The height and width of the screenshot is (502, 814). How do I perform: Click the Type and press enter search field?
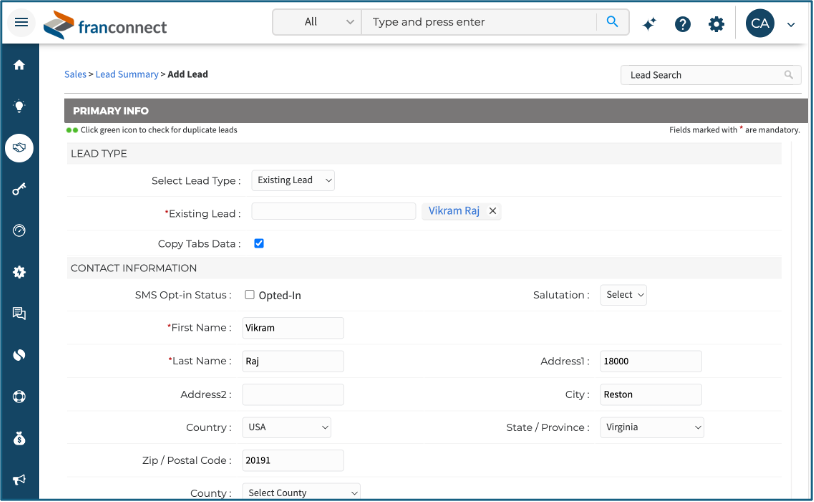[x=479, y=22]
